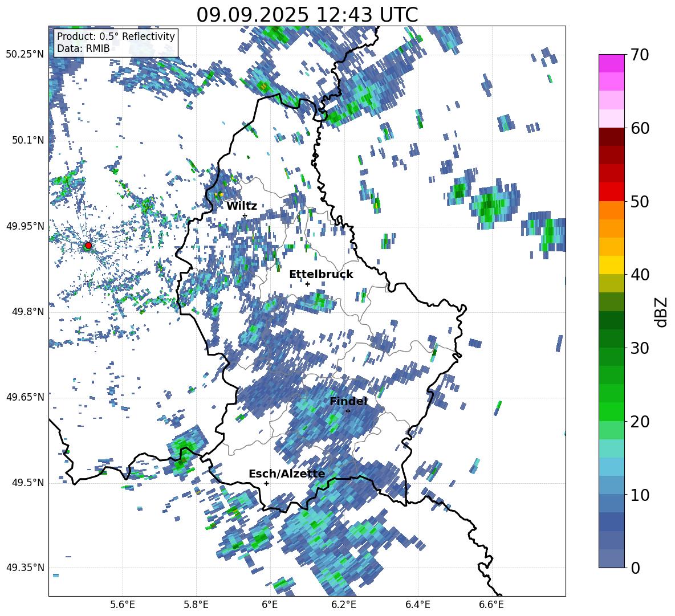Click the 50.1°N latitude label
This screenshot has width=675, height=616.
(x=27, y=140)
